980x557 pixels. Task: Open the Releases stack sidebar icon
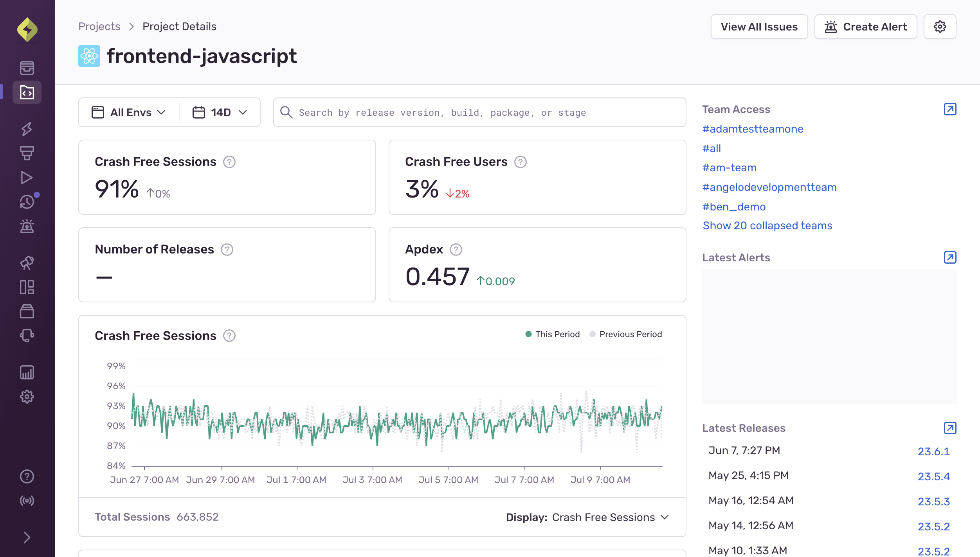click(27, 311)
